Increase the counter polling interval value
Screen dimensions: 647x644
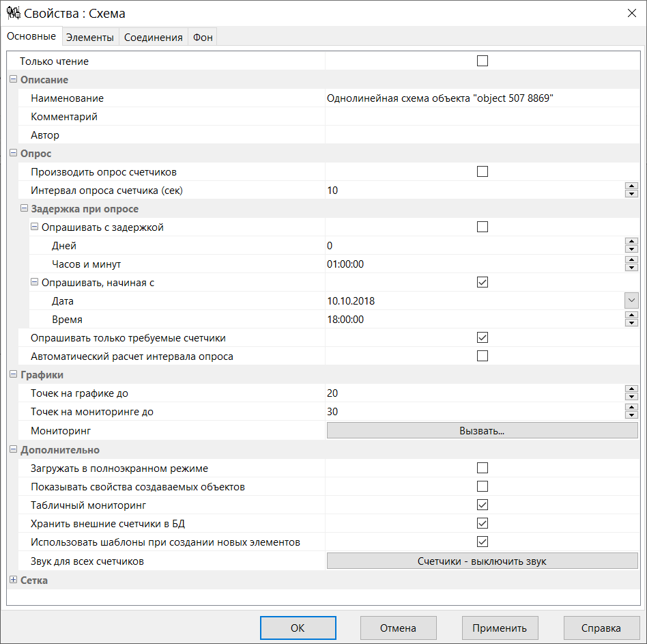pos(631,186)
